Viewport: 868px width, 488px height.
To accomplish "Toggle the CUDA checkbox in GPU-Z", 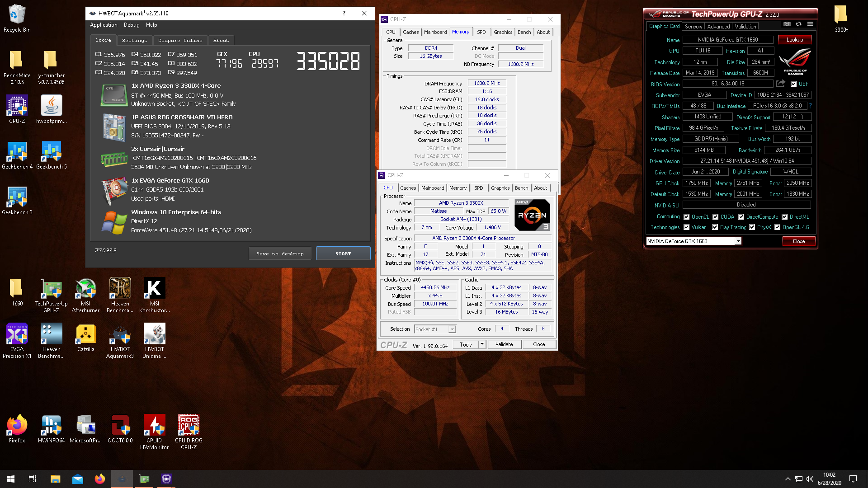I will 715,217.
